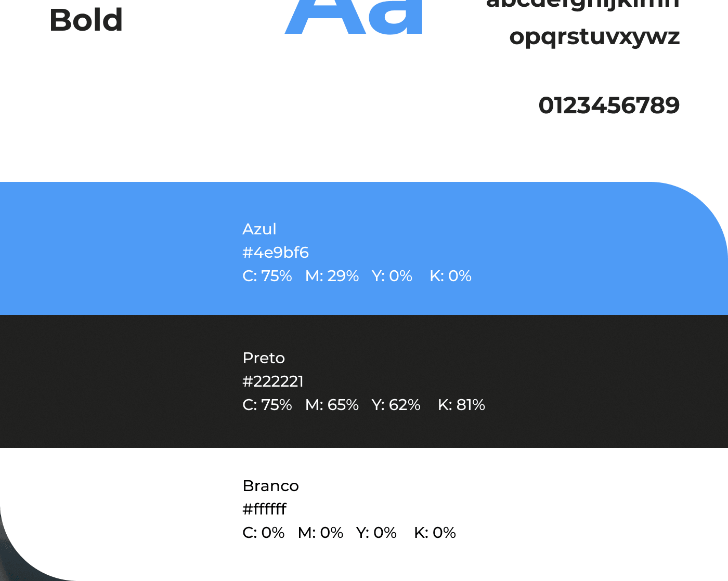Select Preto K: 81% black value
Image resolution: width=728 pixels, height=581 pixels.
[461, 405]
